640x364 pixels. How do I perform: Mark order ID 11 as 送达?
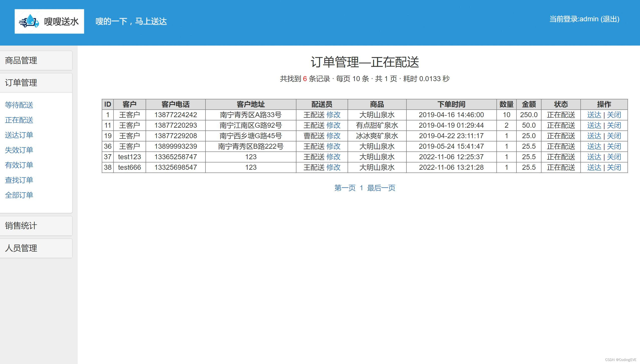tap(594, 125)
